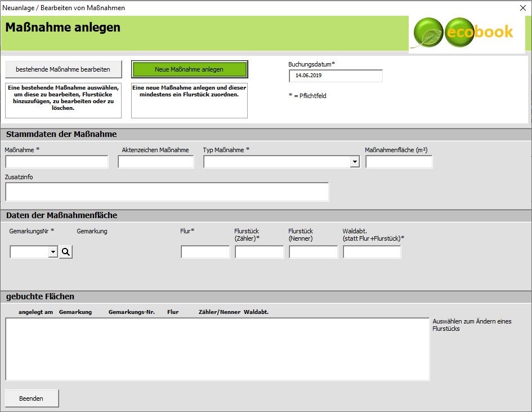Click the GemarkungsNr text entry box
Viewport: 532px width, 412px height.
pos(29,252)
